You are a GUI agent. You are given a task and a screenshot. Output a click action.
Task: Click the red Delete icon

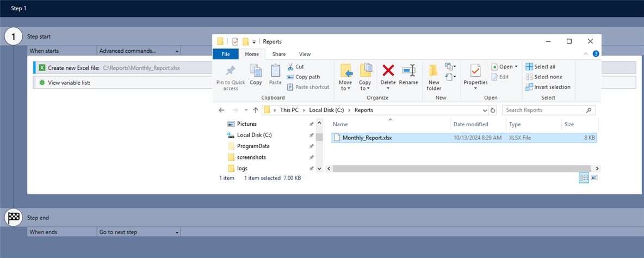pos(388,71)
